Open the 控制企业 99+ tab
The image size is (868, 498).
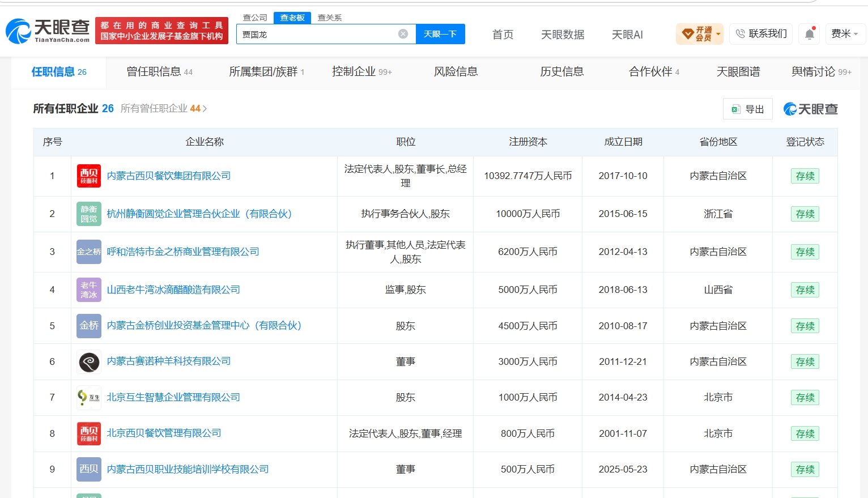pyautogui.click(x=362, y=72)
